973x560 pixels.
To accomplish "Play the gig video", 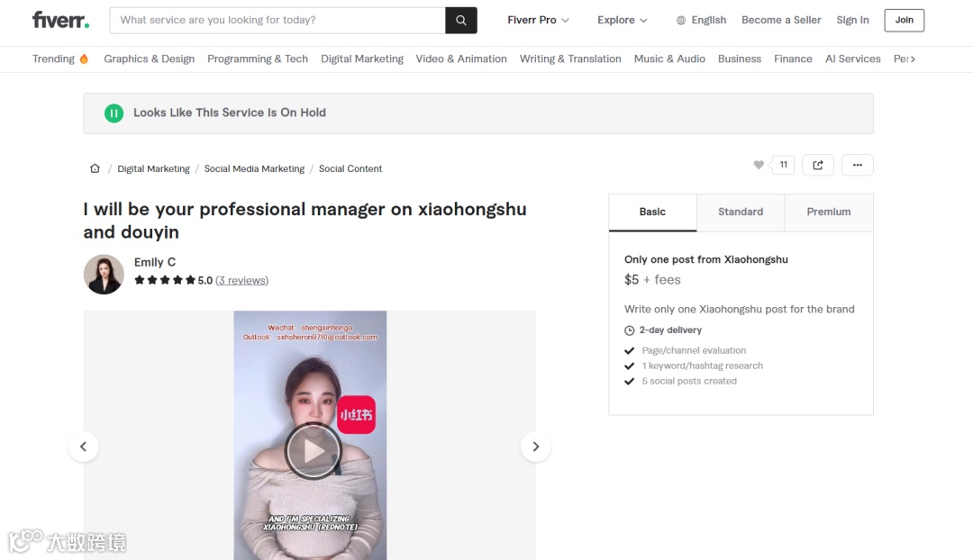I will pos(313,451).
